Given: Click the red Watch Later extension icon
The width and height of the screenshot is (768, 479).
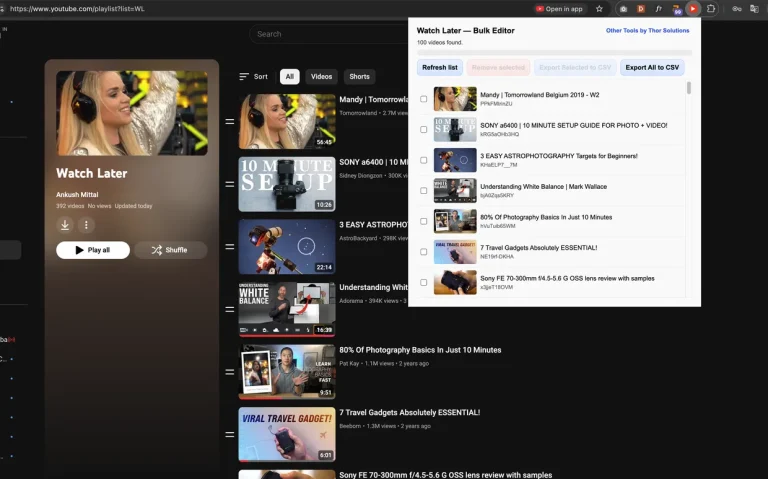Looking at the screenshot, I should click(x=693, y=9).
